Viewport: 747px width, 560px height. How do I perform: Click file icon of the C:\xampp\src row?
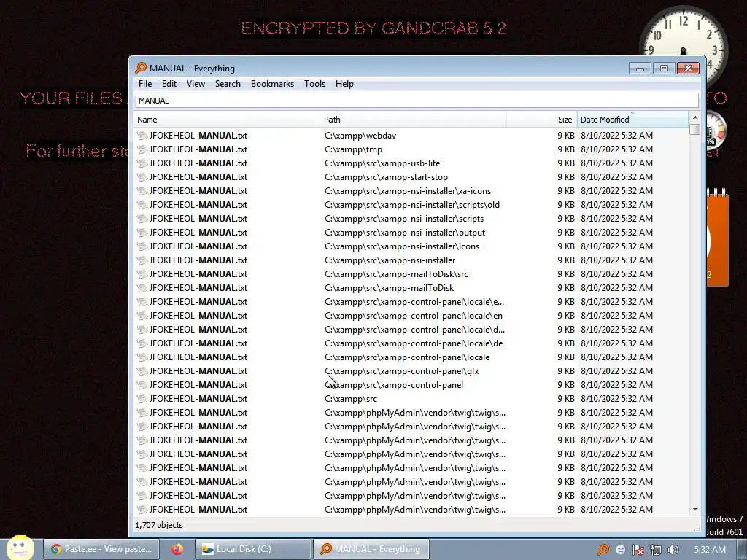coord(142,399)
